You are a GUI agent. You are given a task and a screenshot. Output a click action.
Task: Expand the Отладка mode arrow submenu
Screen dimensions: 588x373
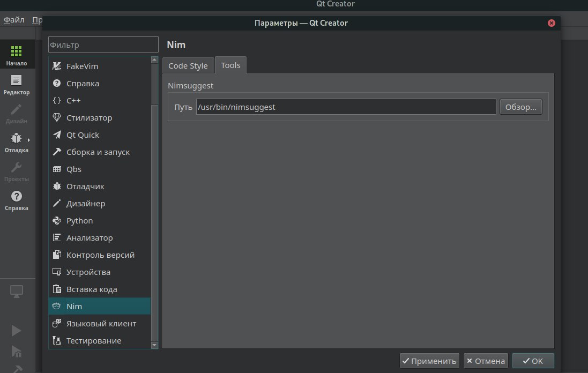pos(29,140)
